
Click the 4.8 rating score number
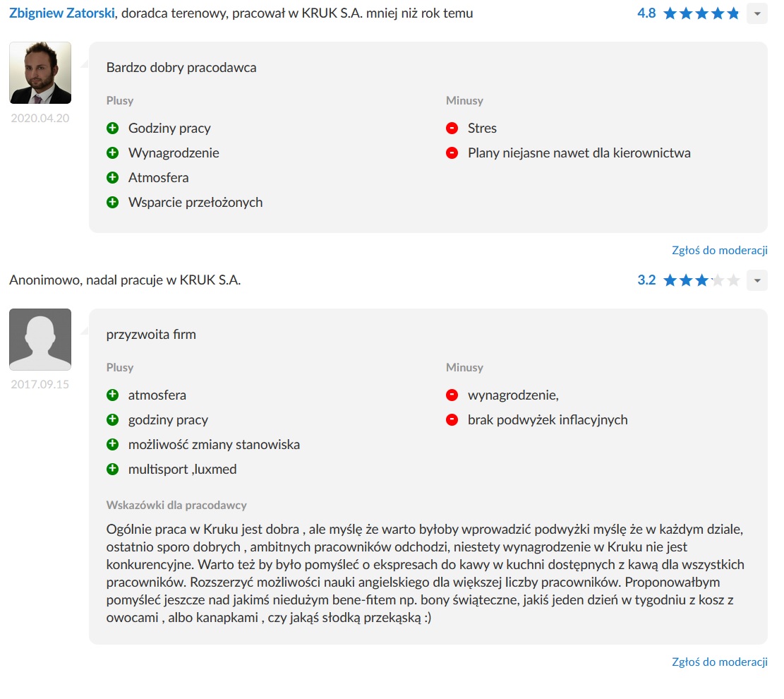click(x=646, y=13)
